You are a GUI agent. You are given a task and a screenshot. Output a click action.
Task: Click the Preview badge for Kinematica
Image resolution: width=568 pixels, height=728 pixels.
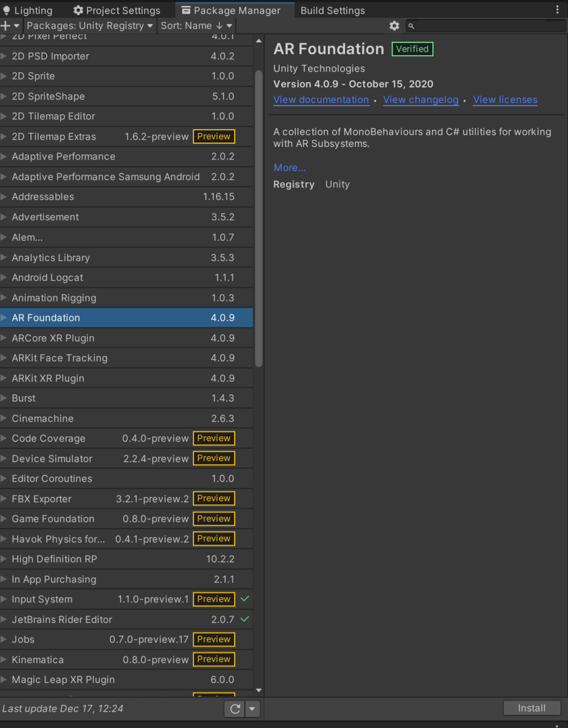coord(214,659)
